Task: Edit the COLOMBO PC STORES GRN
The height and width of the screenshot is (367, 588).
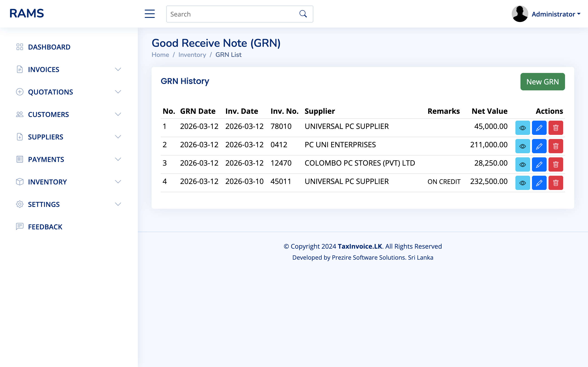Action: click(539, 164)
